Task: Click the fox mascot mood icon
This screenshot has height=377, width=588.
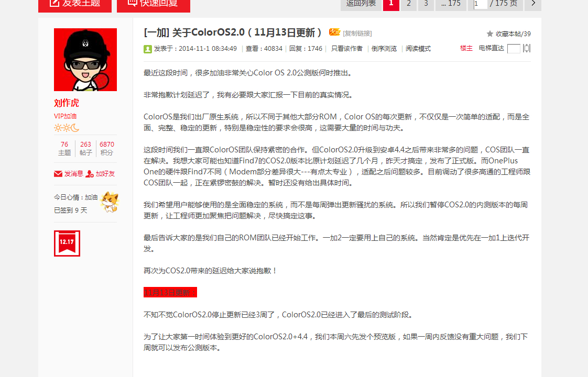Action: click(x=110, y=202)
